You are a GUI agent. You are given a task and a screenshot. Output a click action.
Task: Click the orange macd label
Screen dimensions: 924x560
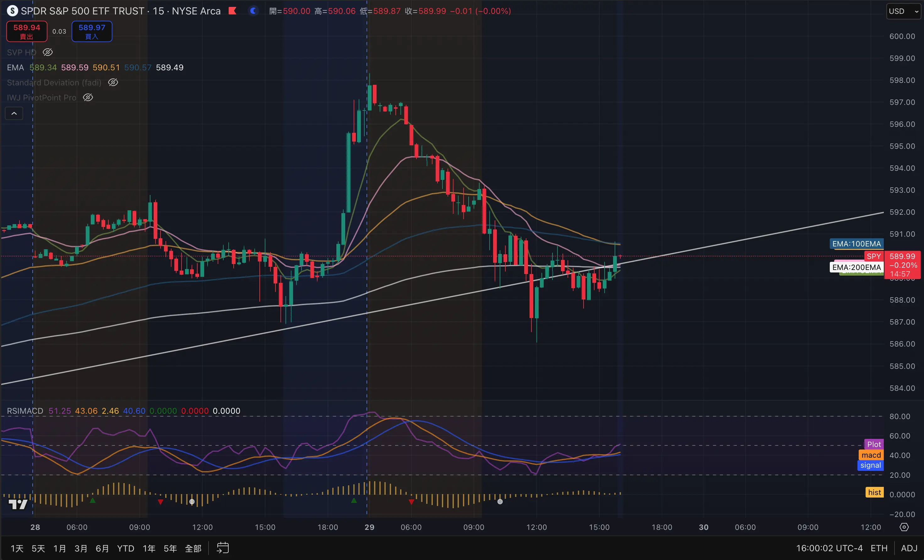871,455
